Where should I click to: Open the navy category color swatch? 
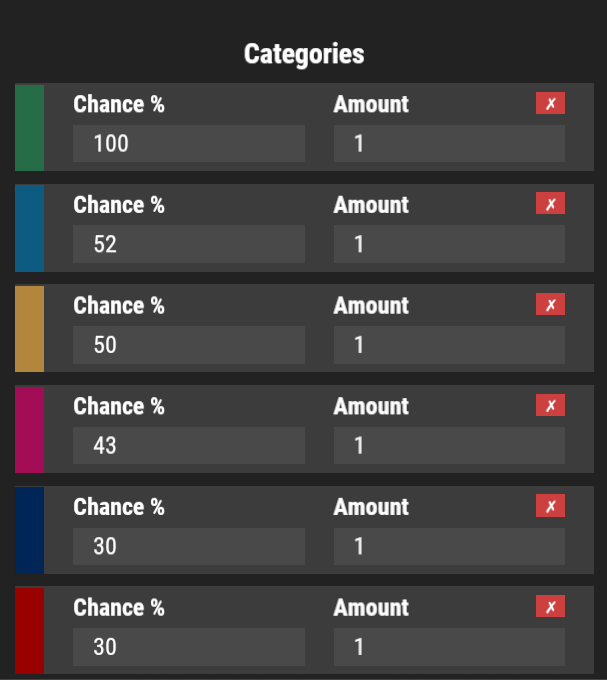(29, 530)
